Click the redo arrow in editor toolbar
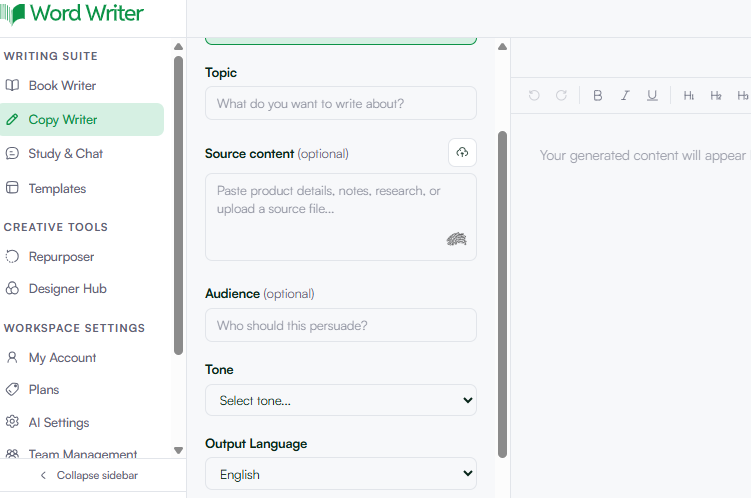 [x=561, y=95]
